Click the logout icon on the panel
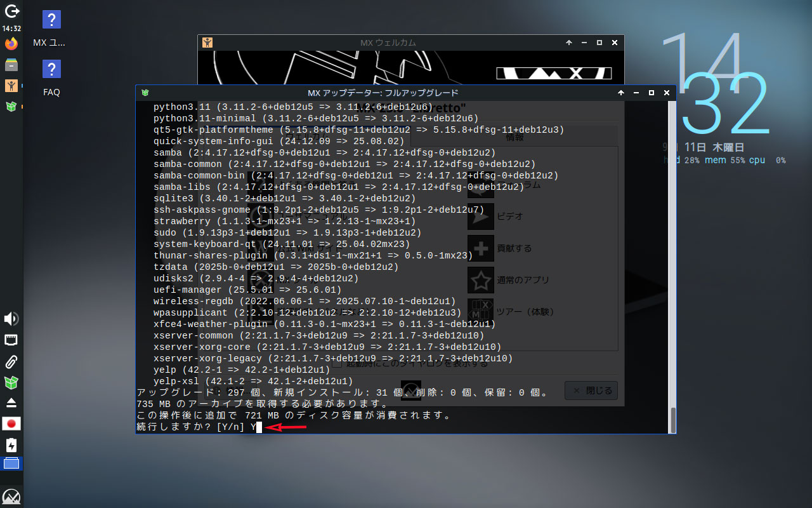 pos(11,11)
